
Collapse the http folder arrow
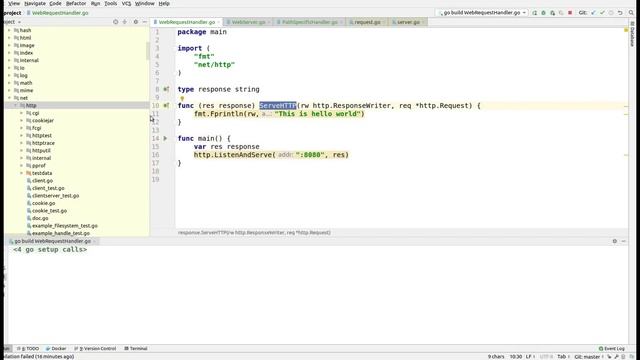click(x=16, y=105)
